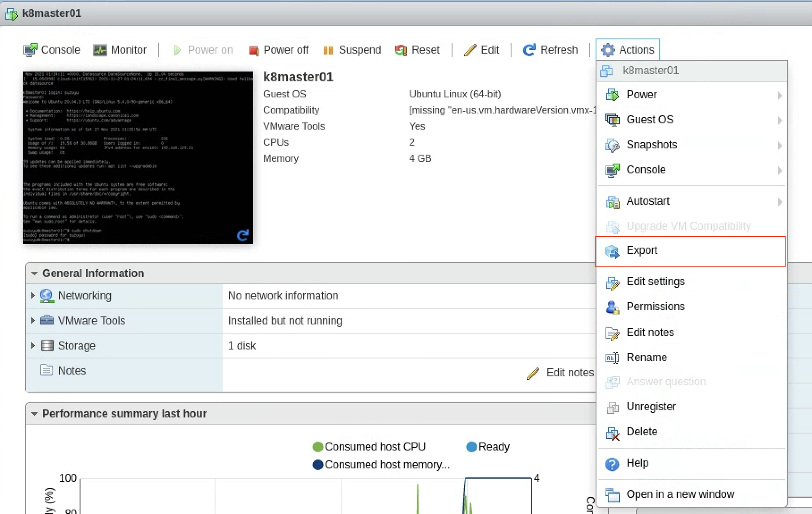Click the refresh icon on console thumbnail

click(x=242, y=236)
